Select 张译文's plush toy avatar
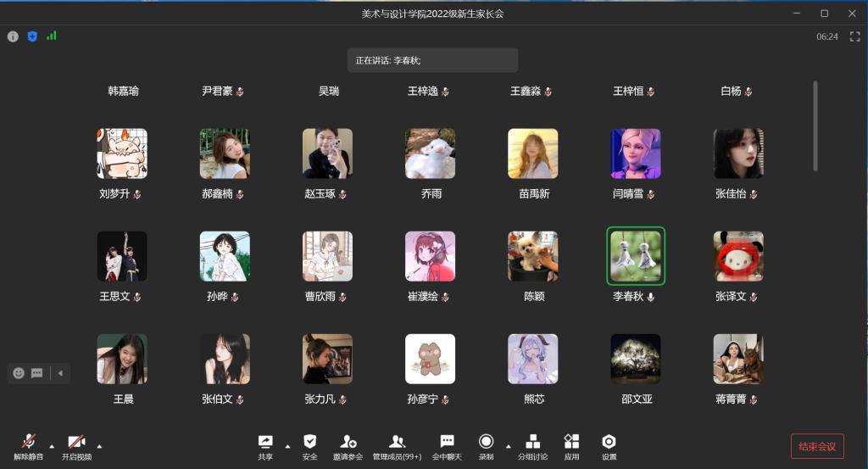The width and height of the screenshot is (868, 469). 738,256
